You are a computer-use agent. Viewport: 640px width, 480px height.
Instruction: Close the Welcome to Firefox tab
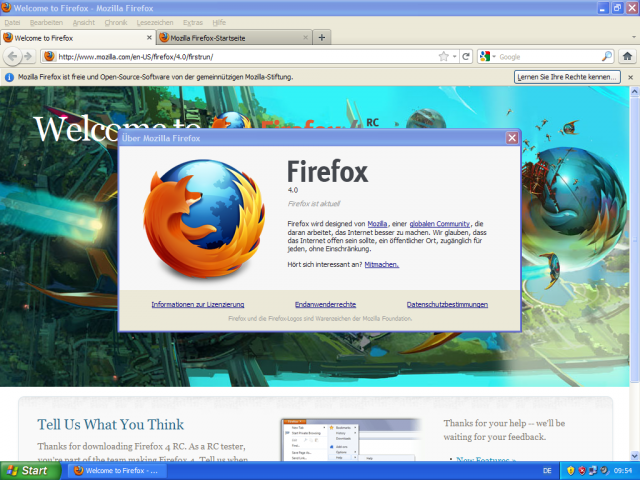pyautogui.click(x=149, y=38)
